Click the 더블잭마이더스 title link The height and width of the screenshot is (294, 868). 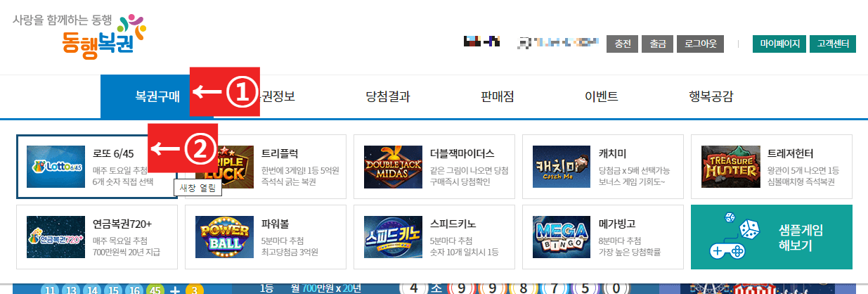click(462, 153)
